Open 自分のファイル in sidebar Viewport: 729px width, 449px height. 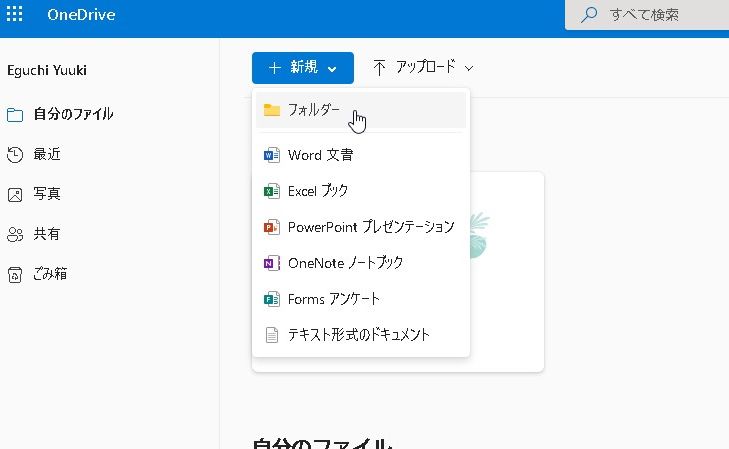click(73, 114)
